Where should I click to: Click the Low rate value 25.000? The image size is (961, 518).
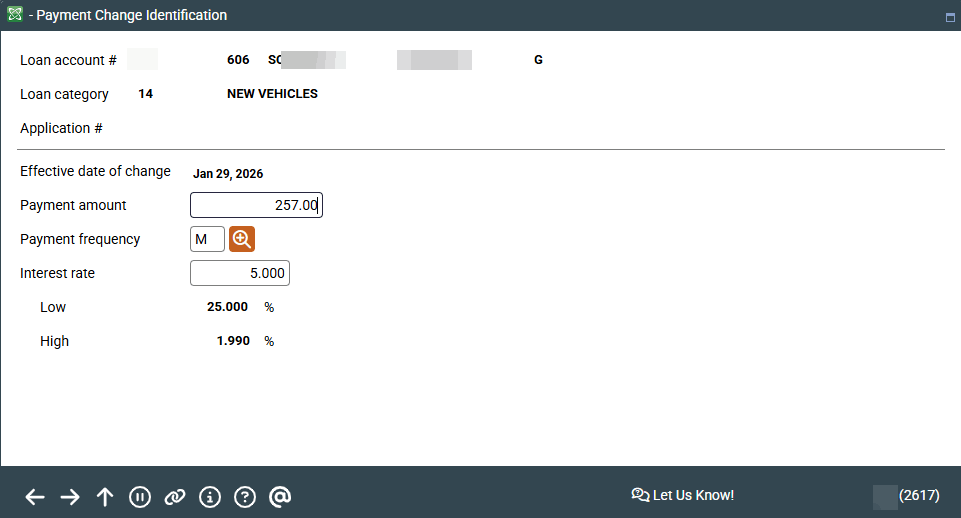click(227, 307)
